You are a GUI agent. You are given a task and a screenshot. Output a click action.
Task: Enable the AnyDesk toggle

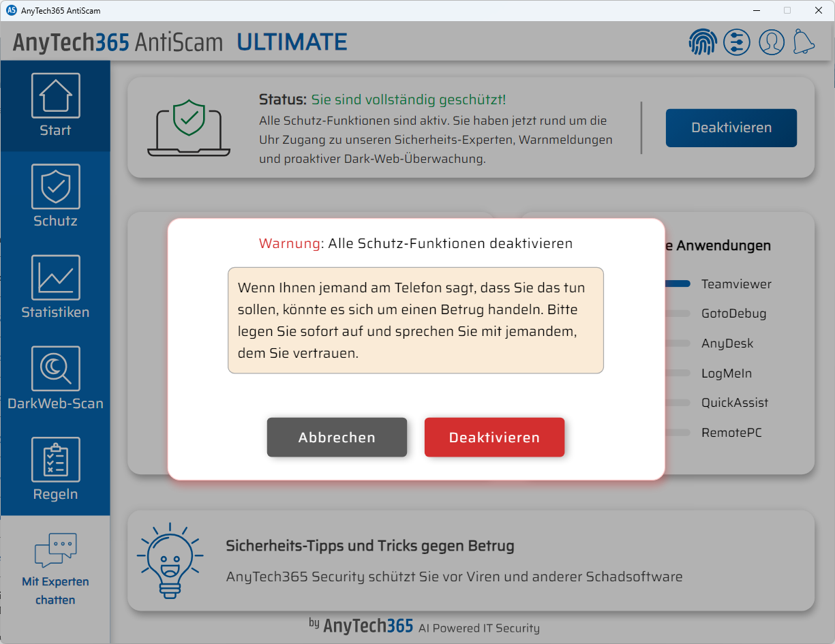tap(678, 343)
